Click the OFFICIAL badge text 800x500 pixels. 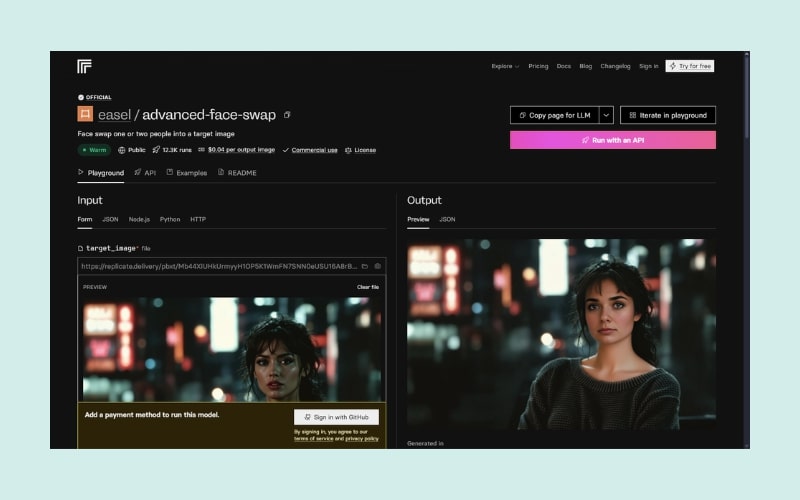[x=98, y=97]
